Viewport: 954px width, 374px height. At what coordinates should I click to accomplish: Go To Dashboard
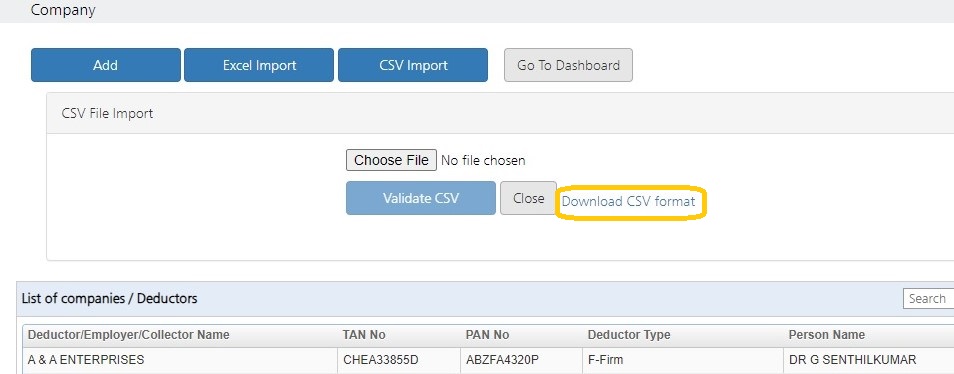click(568, 65)
